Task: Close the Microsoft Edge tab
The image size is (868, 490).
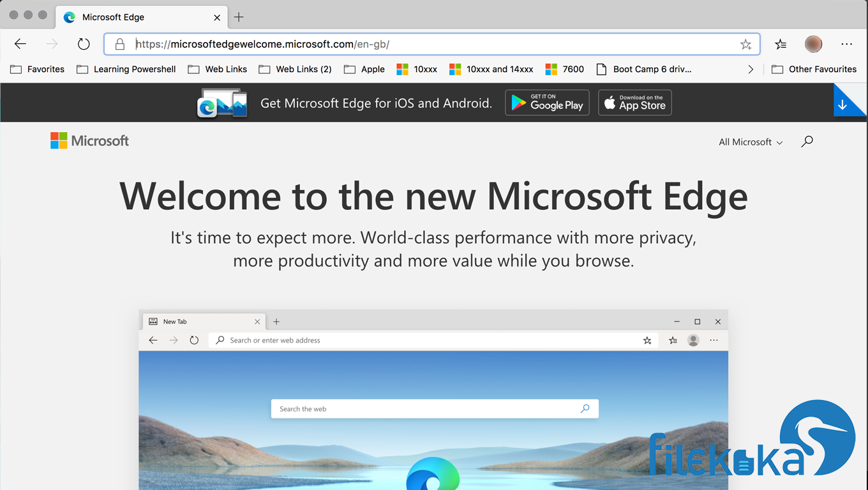Action: 217,17
